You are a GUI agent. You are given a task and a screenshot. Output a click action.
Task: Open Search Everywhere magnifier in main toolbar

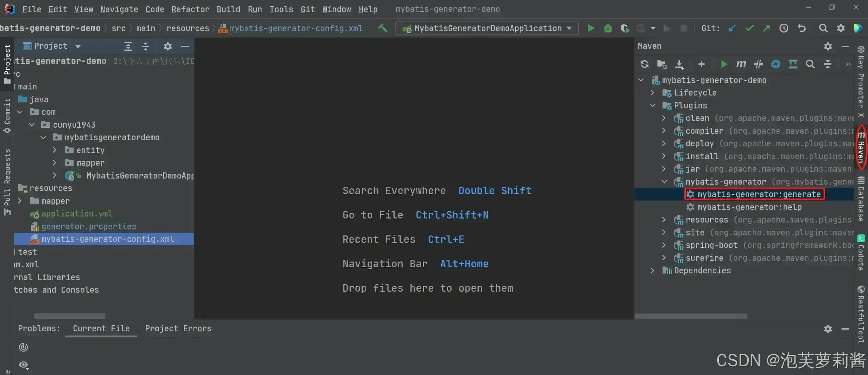pyautogui.click(x=823, y=28)
